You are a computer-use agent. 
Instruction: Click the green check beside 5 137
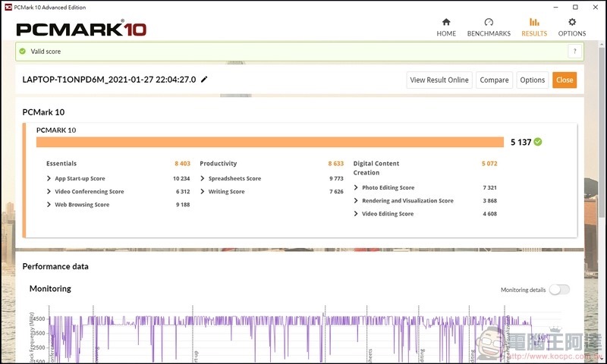tap(538, 142)
